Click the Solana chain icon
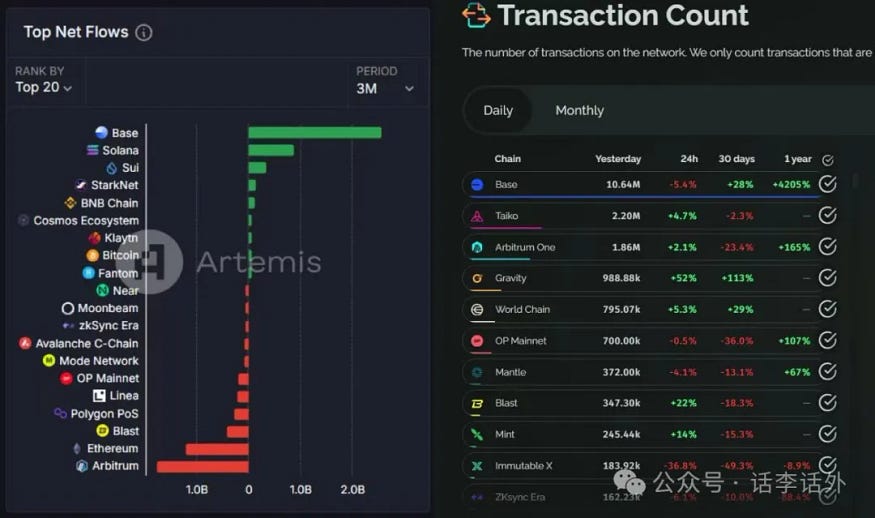875x518 pixels. [x=93, y=150]
